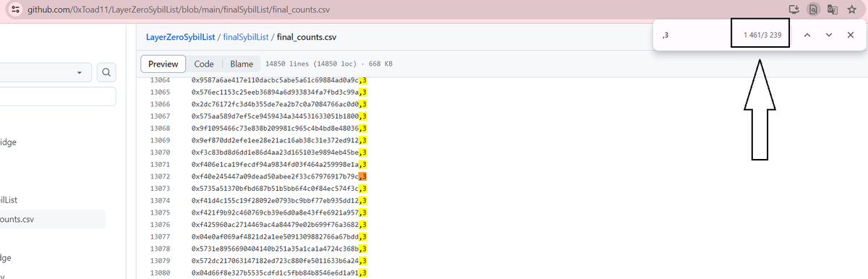Click address starting 0x572dc217063147182ed7
The image size is (868, 279).
[276, 260]
